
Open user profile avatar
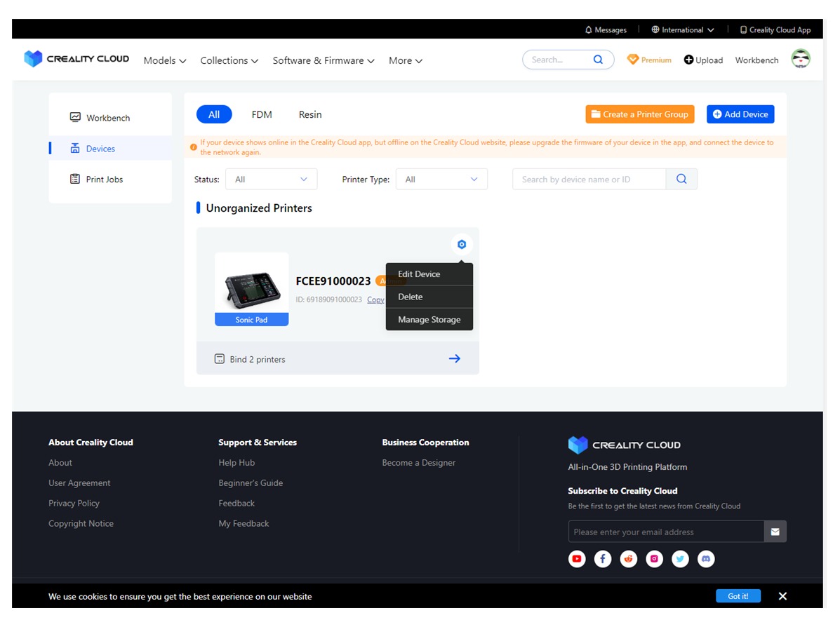coord(801,60)
